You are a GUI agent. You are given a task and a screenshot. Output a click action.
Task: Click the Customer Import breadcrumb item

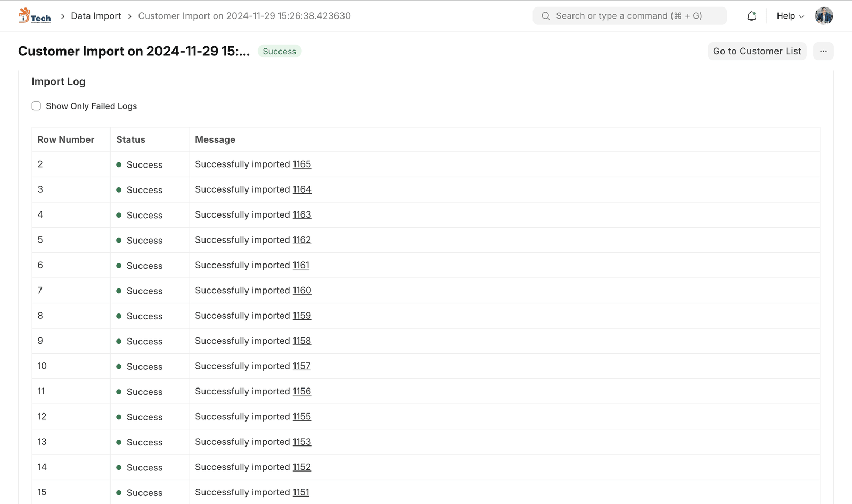(244, 16)
